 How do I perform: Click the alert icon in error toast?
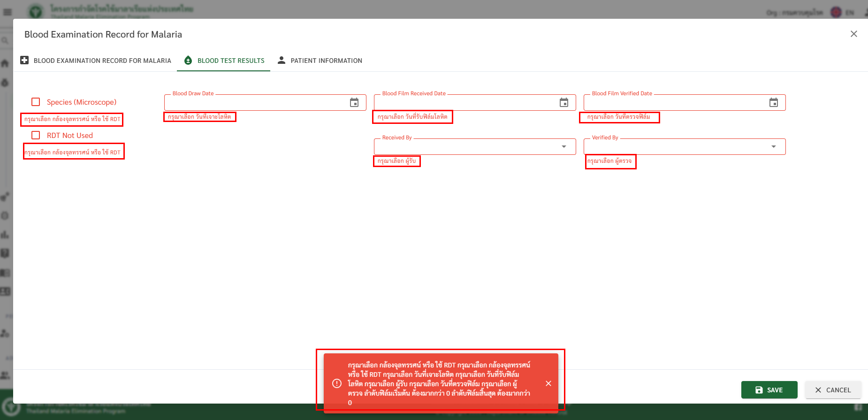click(337, 383)
